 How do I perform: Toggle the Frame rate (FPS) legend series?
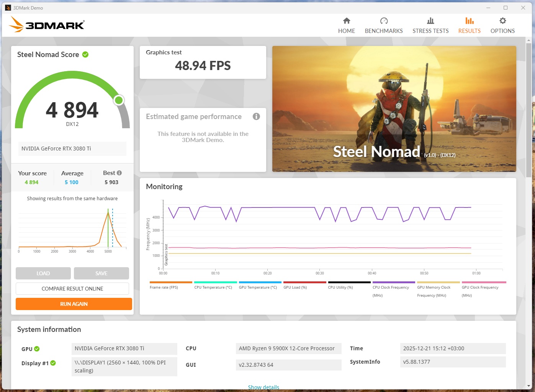click(164, 287)
